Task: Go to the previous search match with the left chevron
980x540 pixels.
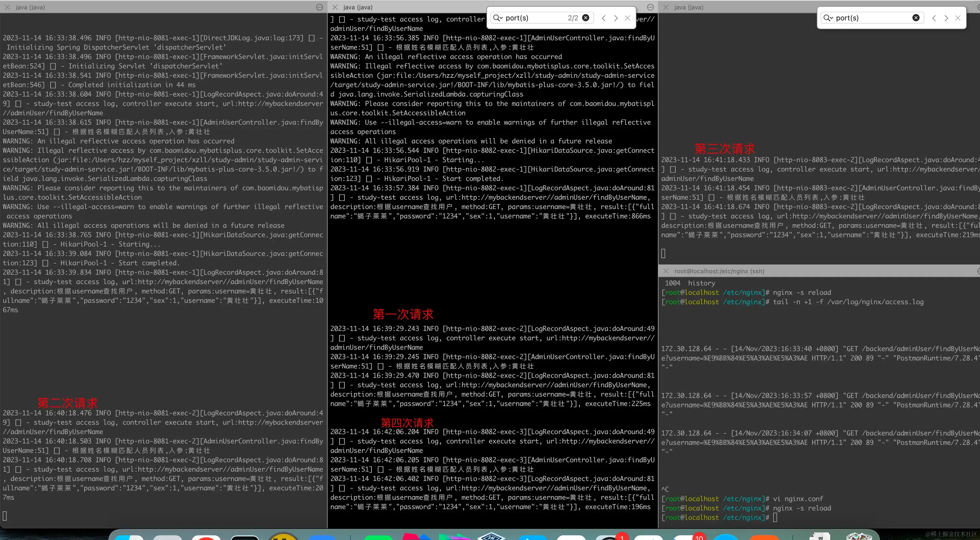Action: point(604,18)
